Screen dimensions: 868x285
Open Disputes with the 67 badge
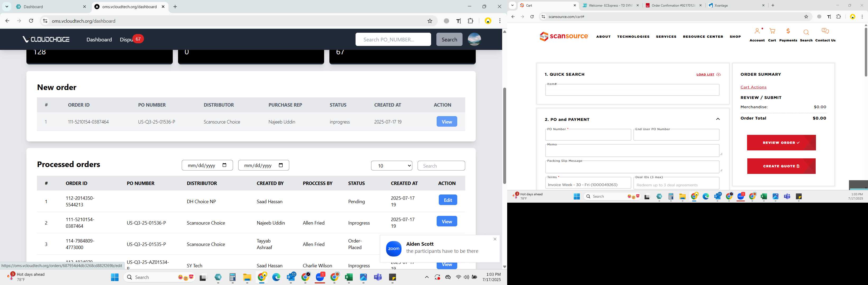131,39
